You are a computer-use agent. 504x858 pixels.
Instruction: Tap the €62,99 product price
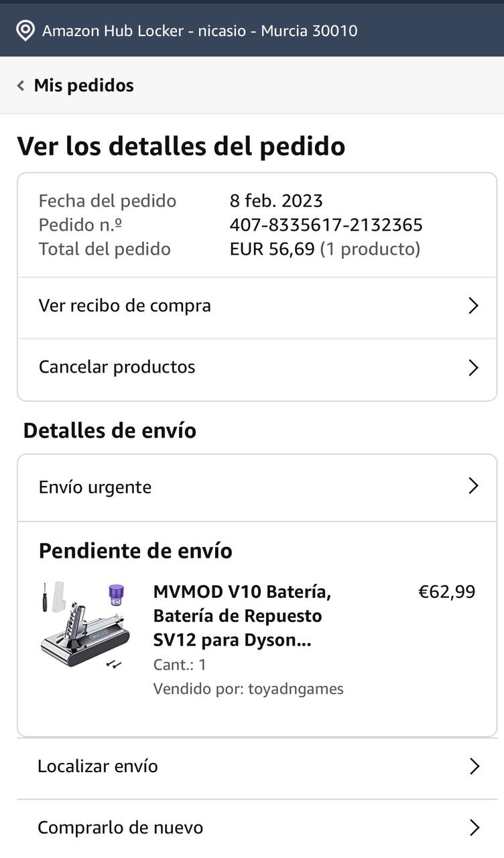pyautogui.click(x=446, y=592)
